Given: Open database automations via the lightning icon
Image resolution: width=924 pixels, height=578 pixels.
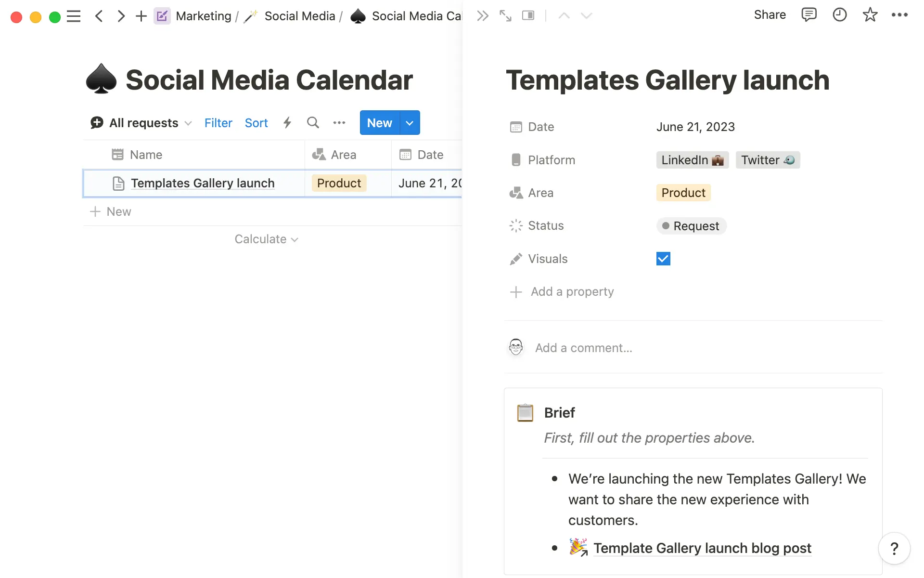Looking at the screenshot, I should [x=287, y=123].
